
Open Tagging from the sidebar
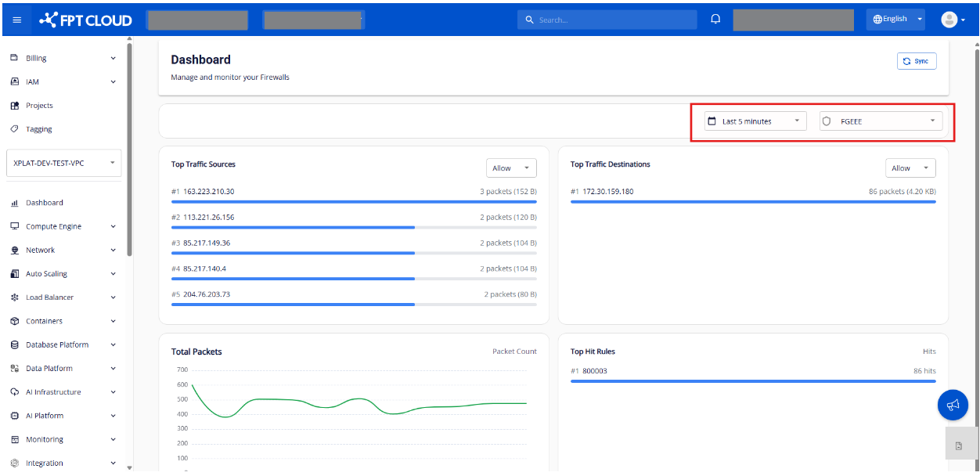[x=38, y=129]
